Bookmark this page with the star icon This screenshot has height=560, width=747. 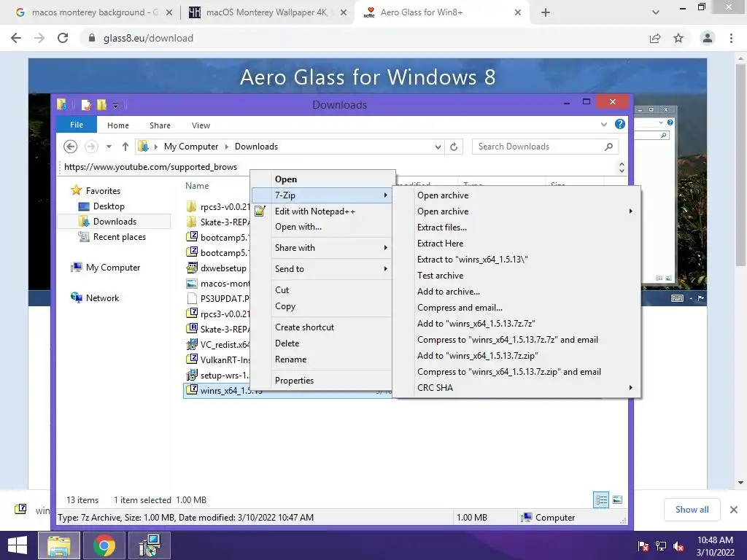click(x=678, y=38)
